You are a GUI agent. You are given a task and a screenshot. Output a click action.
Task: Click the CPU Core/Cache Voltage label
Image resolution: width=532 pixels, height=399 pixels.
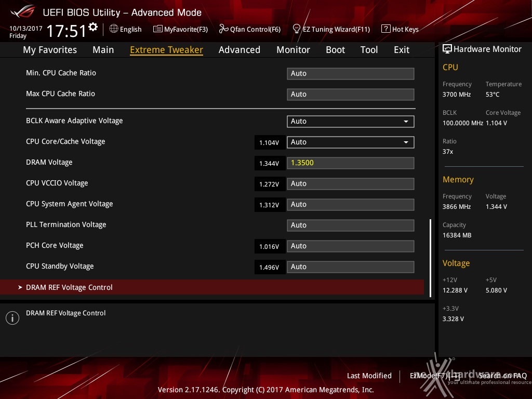pos(65,141)
